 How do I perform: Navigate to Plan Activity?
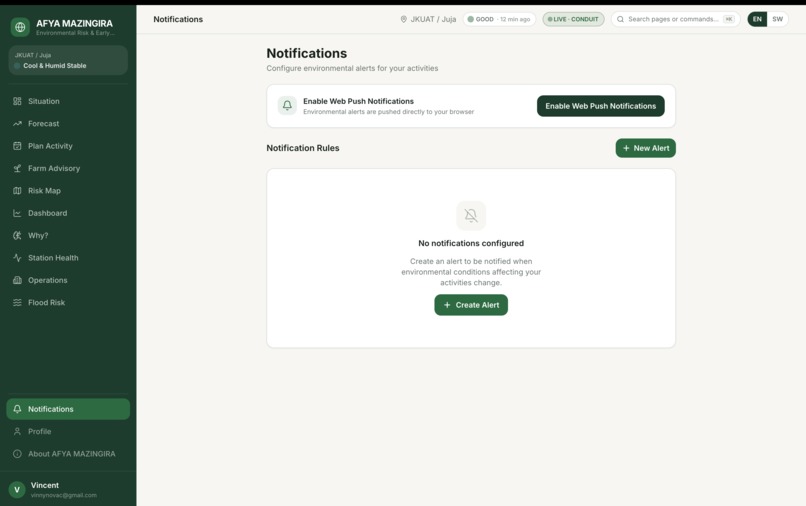(x=68, y=146)
